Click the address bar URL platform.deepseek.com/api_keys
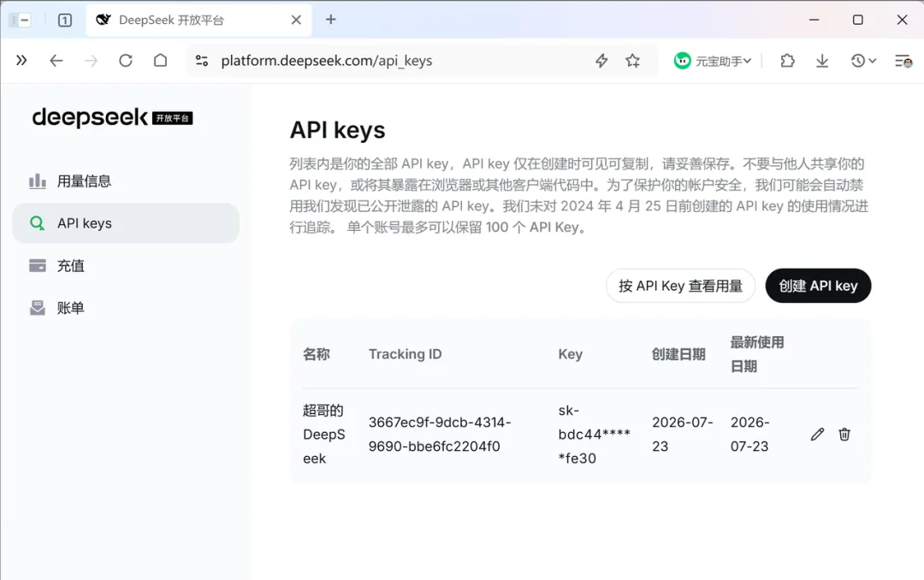 click(327, 61)
